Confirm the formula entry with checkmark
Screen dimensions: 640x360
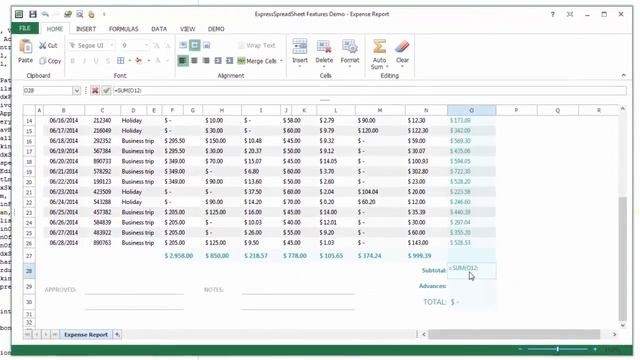pyautogui.click(x=106, y=91)
